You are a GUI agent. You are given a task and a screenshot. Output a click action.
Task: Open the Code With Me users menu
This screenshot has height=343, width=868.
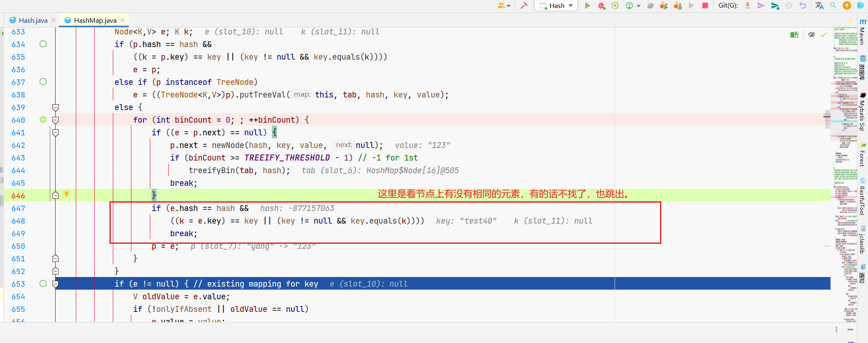503,5
